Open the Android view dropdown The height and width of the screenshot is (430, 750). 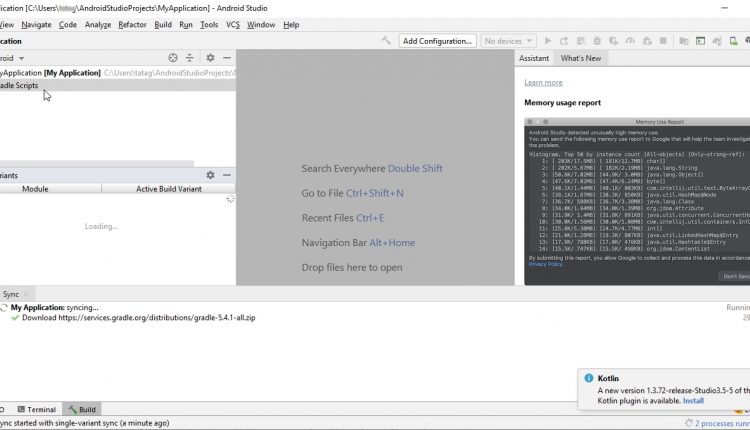(x=12, y=58)
